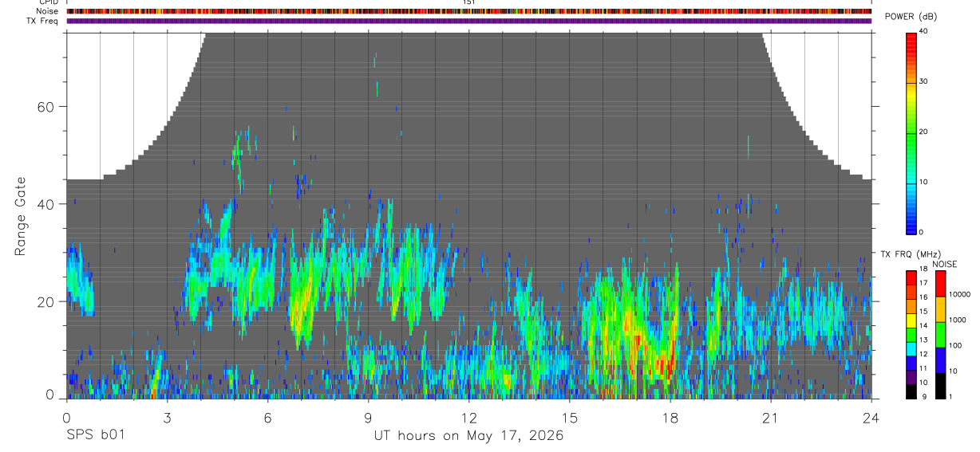Click the NOISE legend color bar
The image size is (980, 452).
(x=939, y=334)
